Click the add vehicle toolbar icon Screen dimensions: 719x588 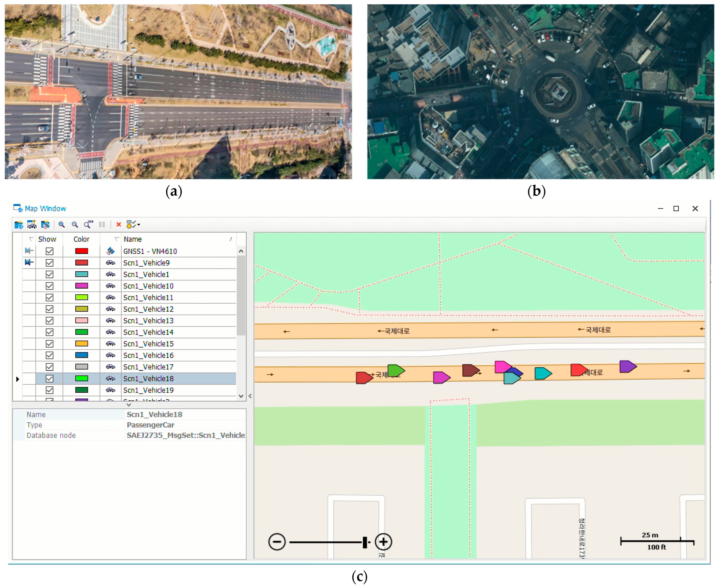[32, 225]
